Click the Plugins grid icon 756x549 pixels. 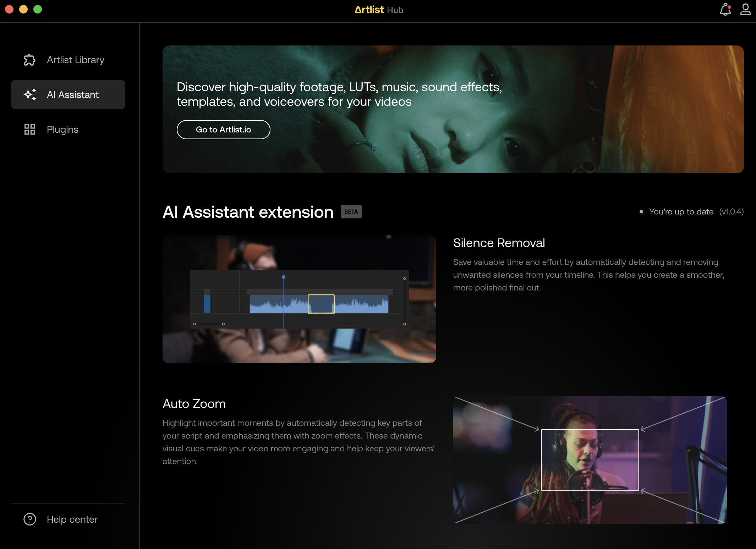(30, 129)
